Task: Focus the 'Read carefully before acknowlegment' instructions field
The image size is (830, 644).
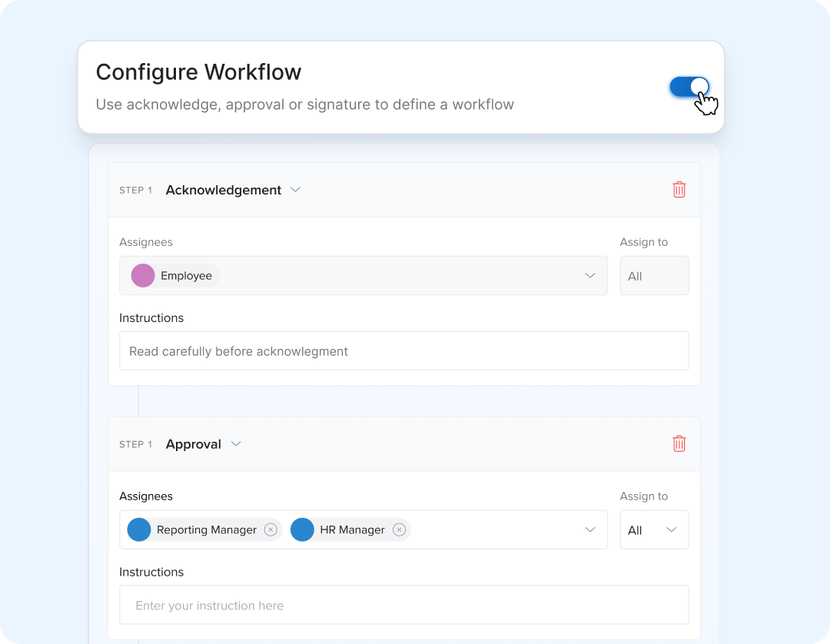Action: click(x=404, y=351)
